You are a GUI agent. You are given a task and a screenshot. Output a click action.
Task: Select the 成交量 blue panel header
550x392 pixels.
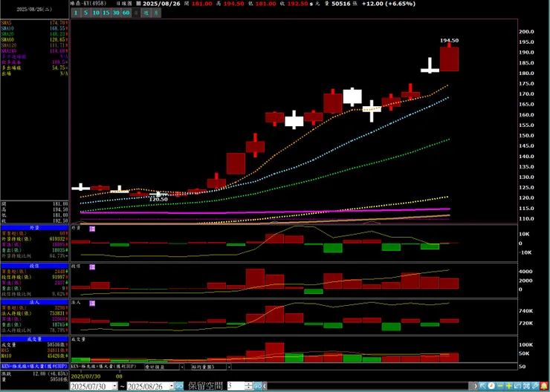[34, 339]
